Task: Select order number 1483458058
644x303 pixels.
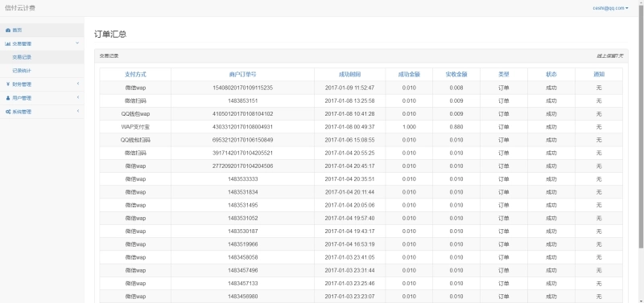Action: [243, 257]
